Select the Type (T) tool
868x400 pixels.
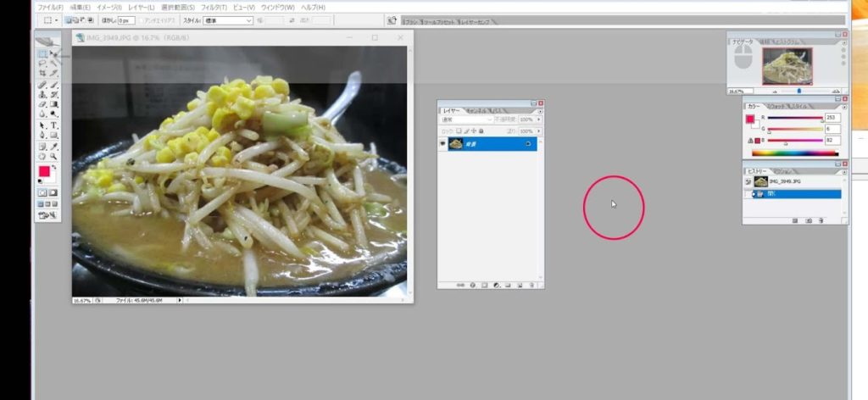click(54, 125)
